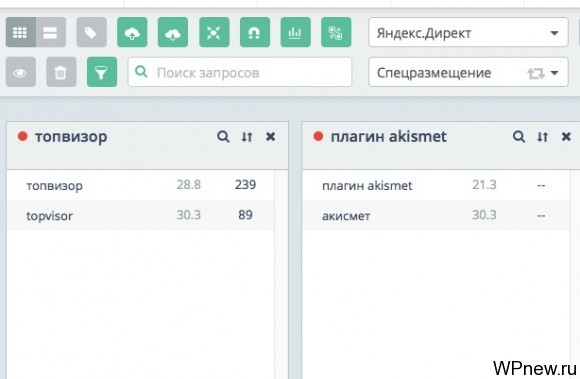The height and width of the screenshot is (379, 580).
Task: Switch to grid card view
Action: click(x=20, y=33)
